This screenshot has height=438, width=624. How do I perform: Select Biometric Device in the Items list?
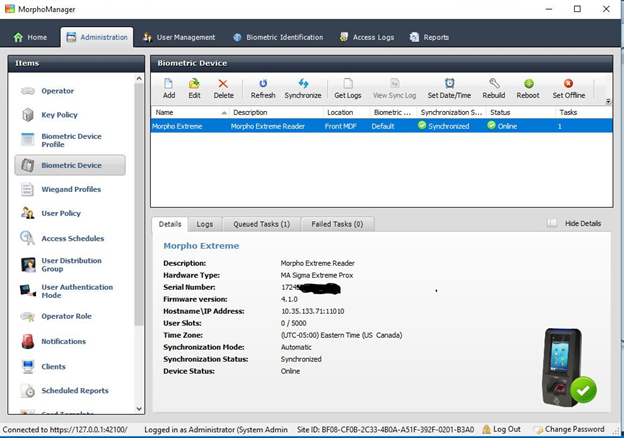pos(70,165)
